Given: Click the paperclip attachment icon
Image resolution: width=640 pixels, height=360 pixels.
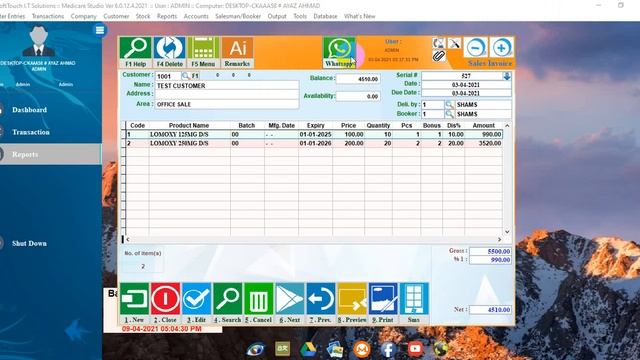Looking at the screenshot, I should (x=438, y=56).
